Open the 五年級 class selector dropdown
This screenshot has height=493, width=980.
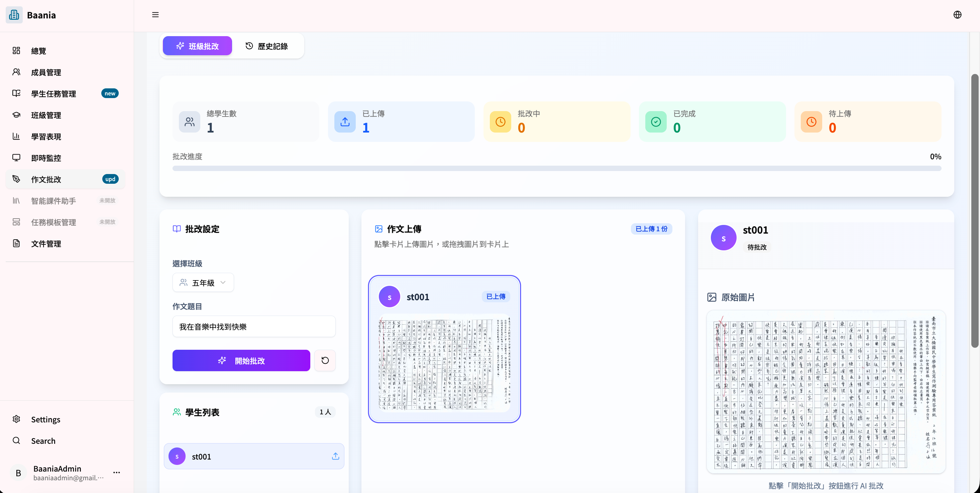203,282
